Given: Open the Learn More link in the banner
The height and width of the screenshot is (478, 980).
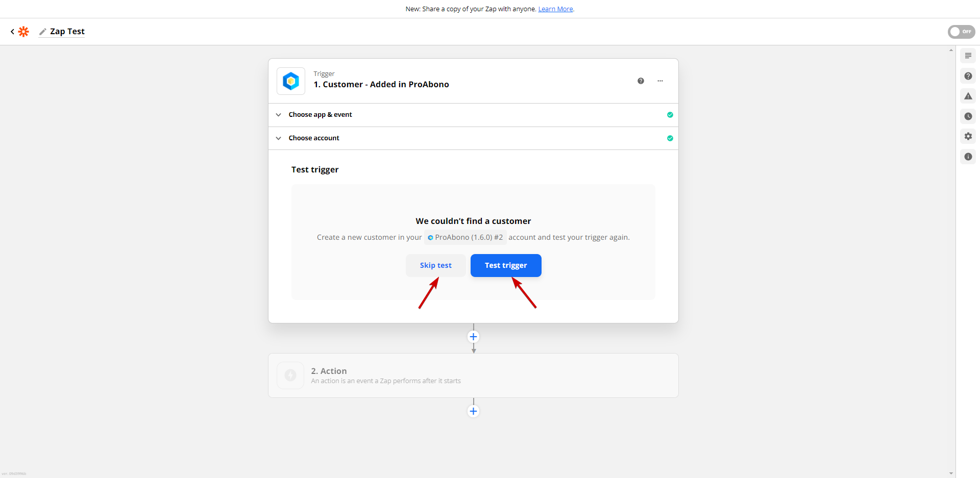Looking at the screenshot, I should (x=555, y=9).
